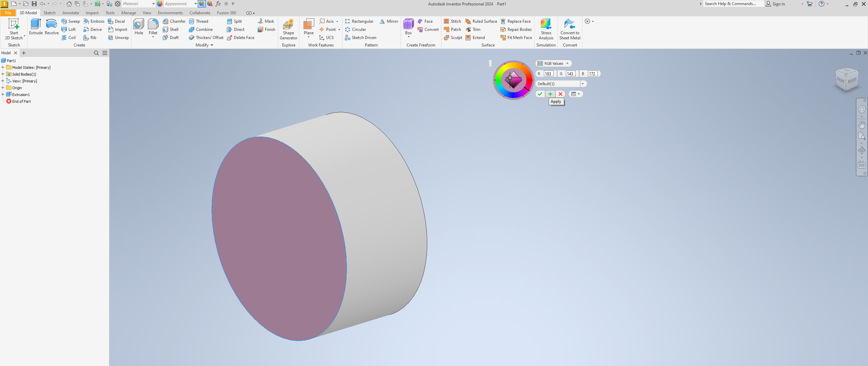868x366 pixels.
Task: Expand the Origin folder
Action: pos(3,88)
